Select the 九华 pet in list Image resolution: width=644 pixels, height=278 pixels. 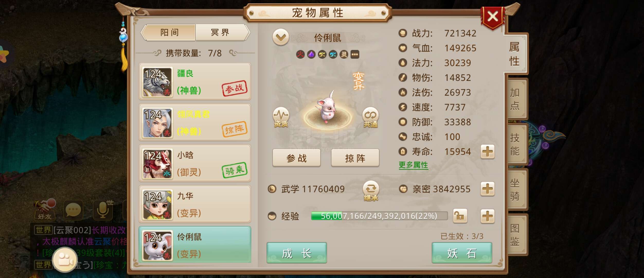[x=195, y=204]
